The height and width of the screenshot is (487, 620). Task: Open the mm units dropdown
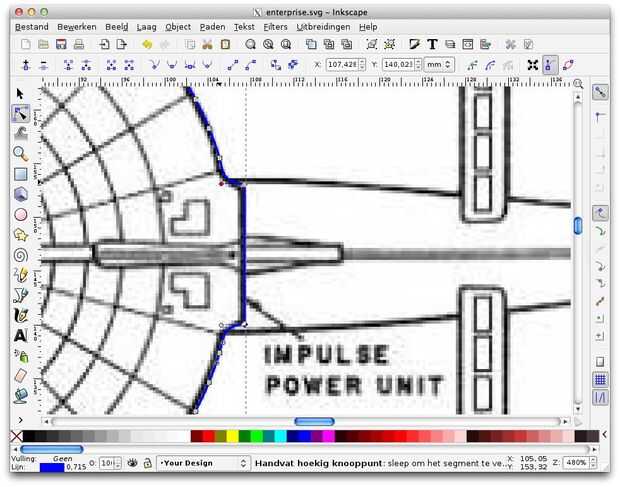coord(439,64)
